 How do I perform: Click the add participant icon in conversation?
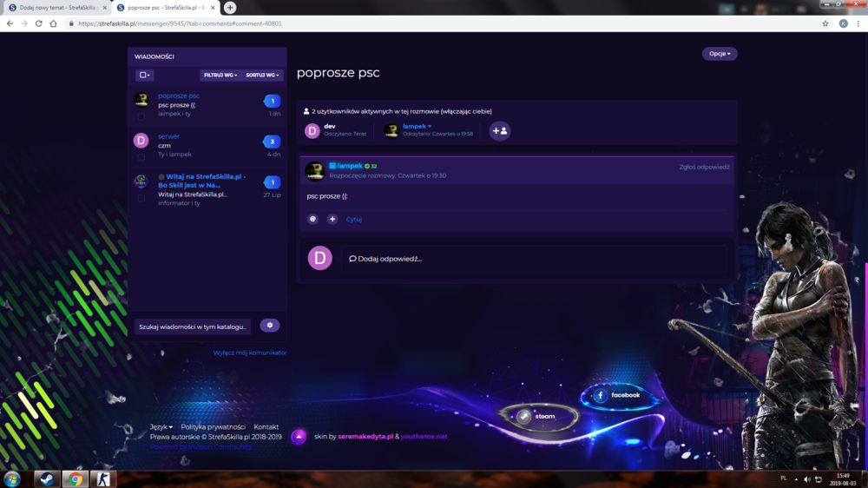[x=499, y=131]
